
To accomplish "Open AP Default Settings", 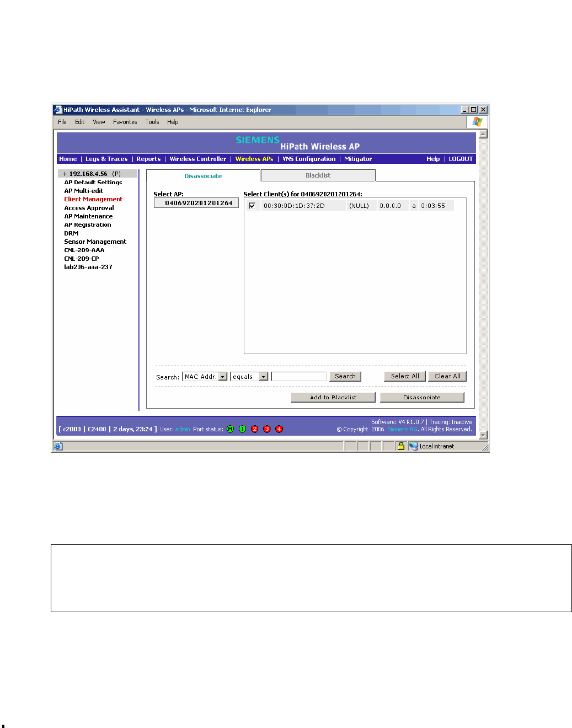I will (x=93, y=183).
